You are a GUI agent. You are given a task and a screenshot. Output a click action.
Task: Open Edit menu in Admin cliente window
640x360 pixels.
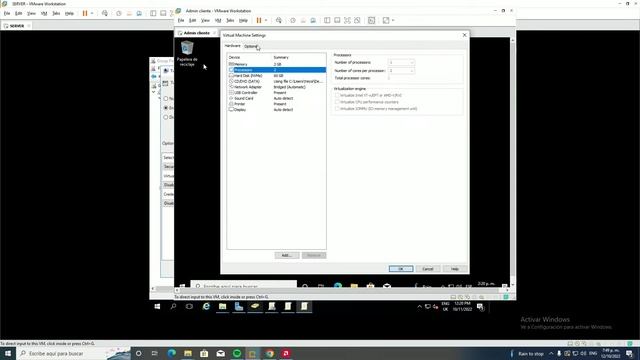pyautogui.click(x=193, y=20)
